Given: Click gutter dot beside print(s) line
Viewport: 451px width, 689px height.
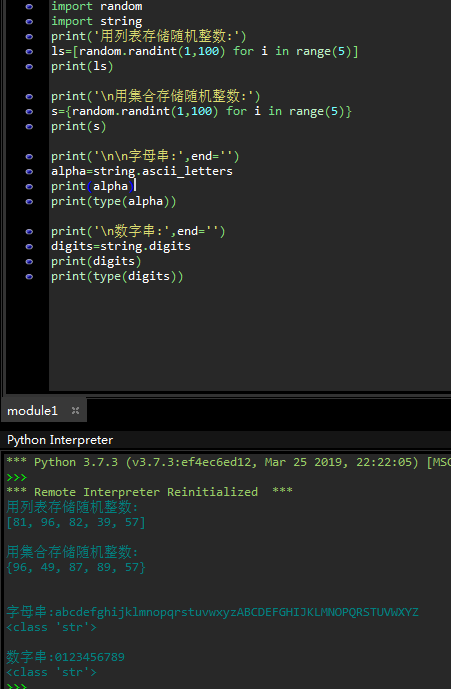Looking at the screenshot, I should (29, 127).
